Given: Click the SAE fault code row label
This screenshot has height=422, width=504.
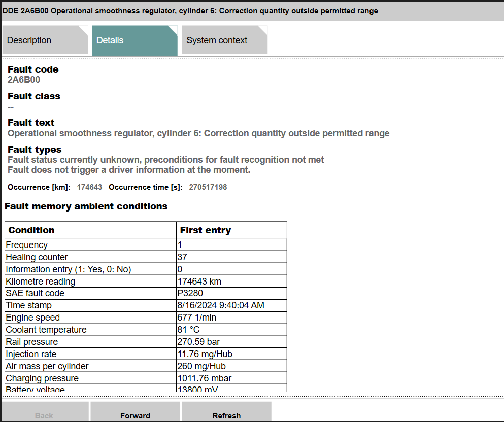Looking at the screenshot, I should click(x=35, y=293).
